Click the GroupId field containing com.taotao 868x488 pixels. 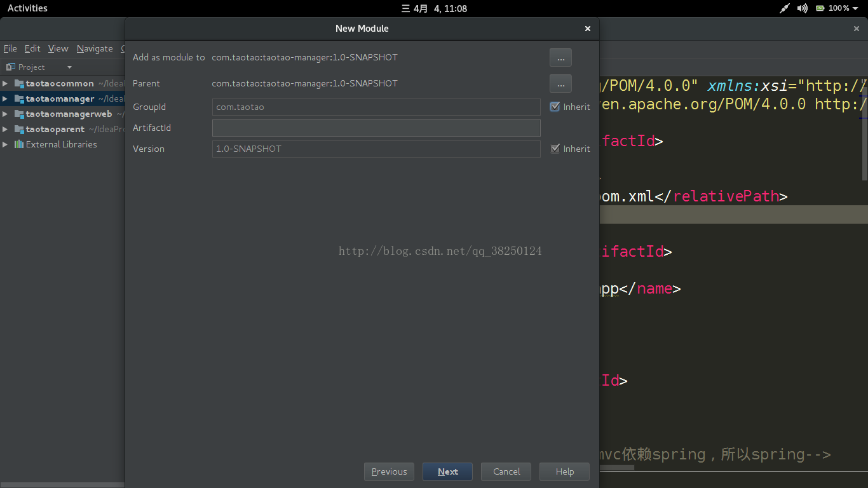click(376, 107)
